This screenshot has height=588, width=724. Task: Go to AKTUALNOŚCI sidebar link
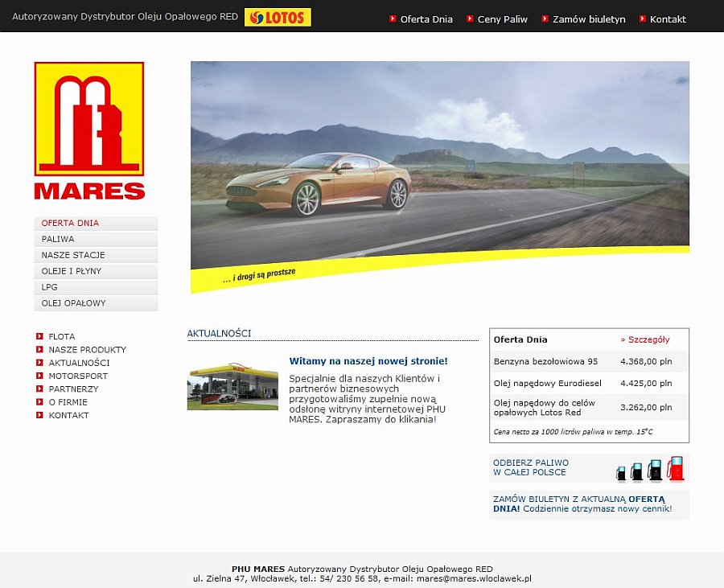coord(79,363)
